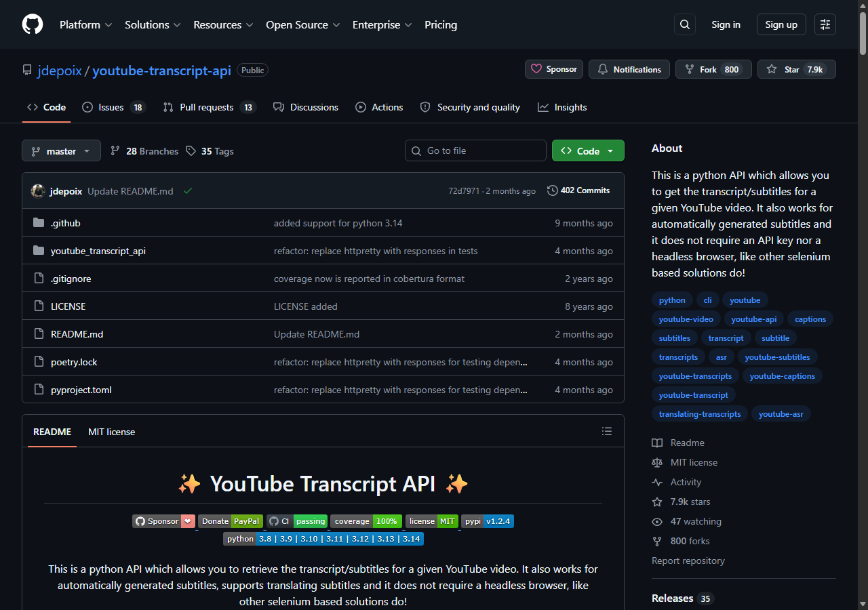Open the Resources dropdown
Screen dimensions: 868x610
[223, 24]
